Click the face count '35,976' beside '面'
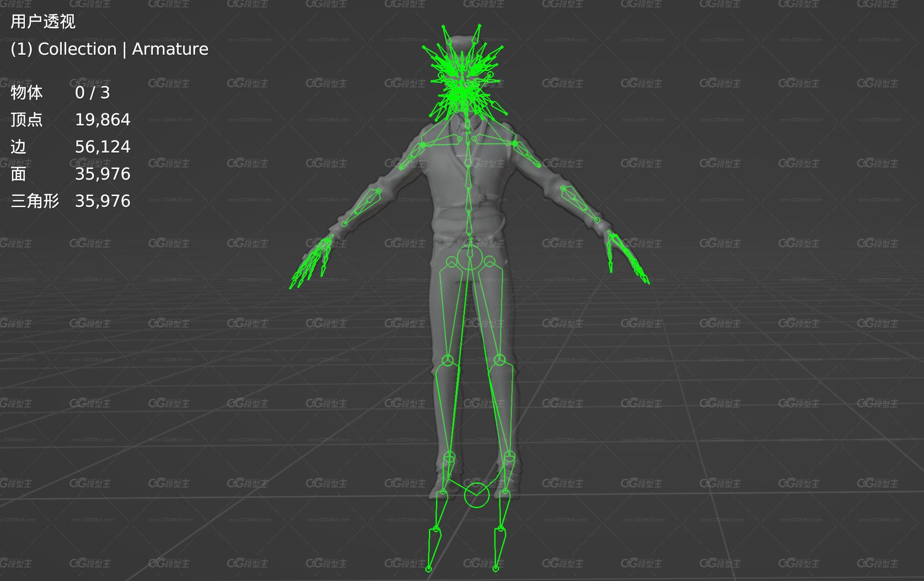924x581 pixels. tap(103, 174)
